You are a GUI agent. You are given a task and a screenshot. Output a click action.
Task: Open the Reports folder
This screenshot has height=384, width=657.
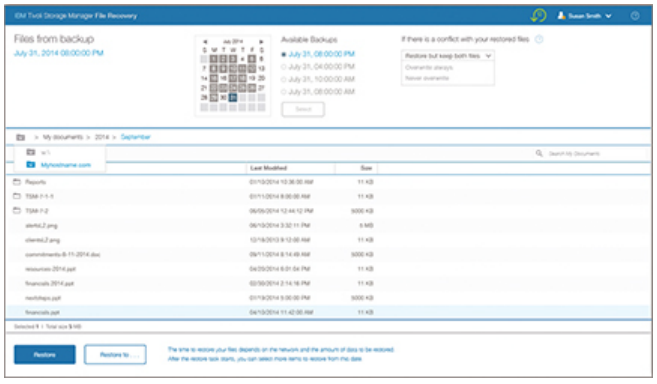[35, 182]
